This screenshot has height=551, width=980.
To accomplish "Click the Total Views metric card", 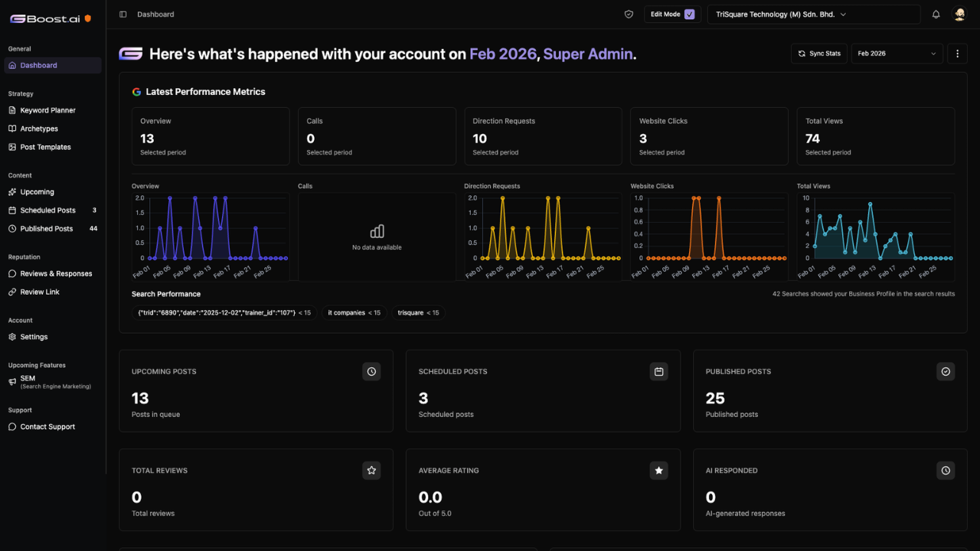I will [x=875, y=136].
